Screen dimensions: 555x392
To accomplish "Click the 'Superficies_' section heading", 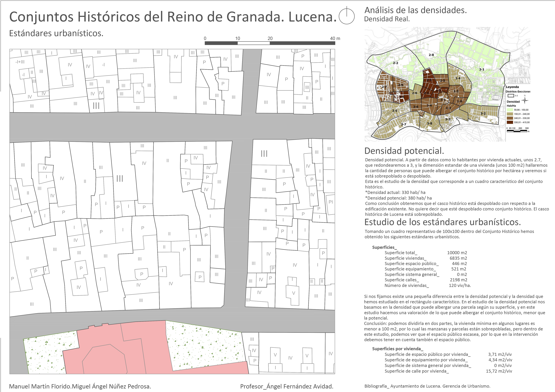I will pos(384,247).
